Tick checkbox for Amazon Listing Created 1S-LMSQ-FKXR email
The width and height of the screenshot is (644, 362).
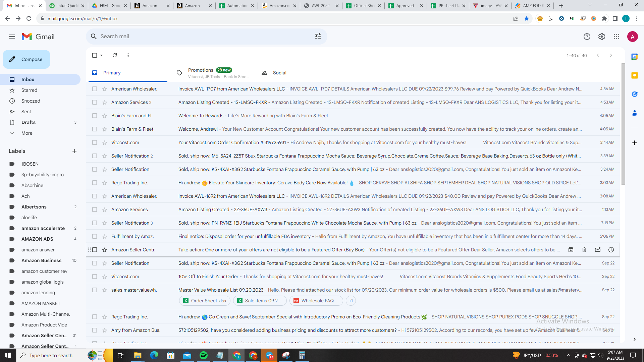point(95,102)
